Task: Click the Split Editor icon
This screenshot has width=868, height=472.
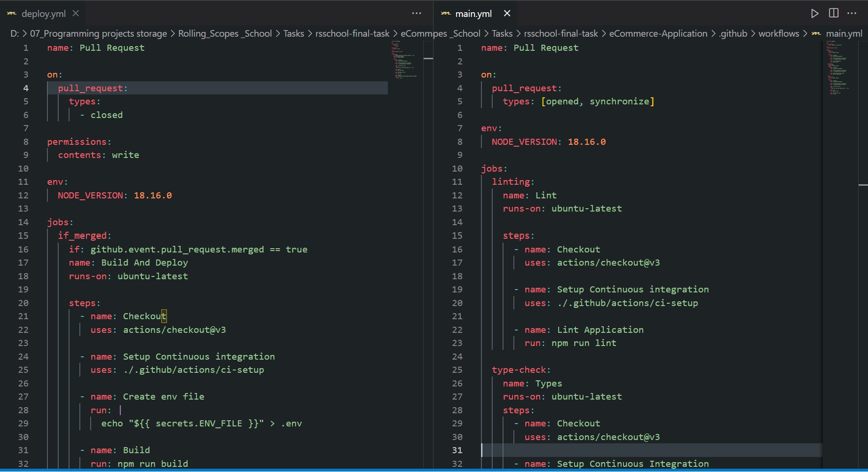Action: pyautogui.click(x=834, y=14)
